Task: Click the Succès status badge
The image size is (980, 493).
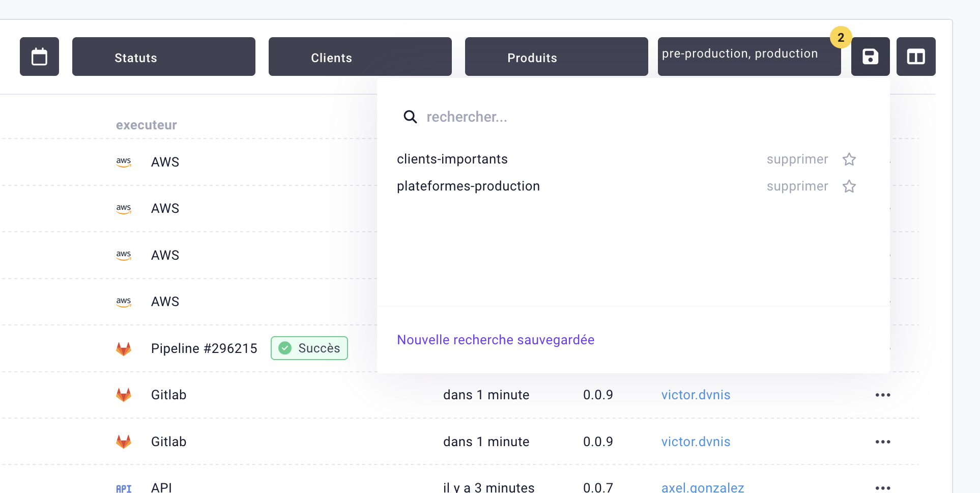Action: 309,348
